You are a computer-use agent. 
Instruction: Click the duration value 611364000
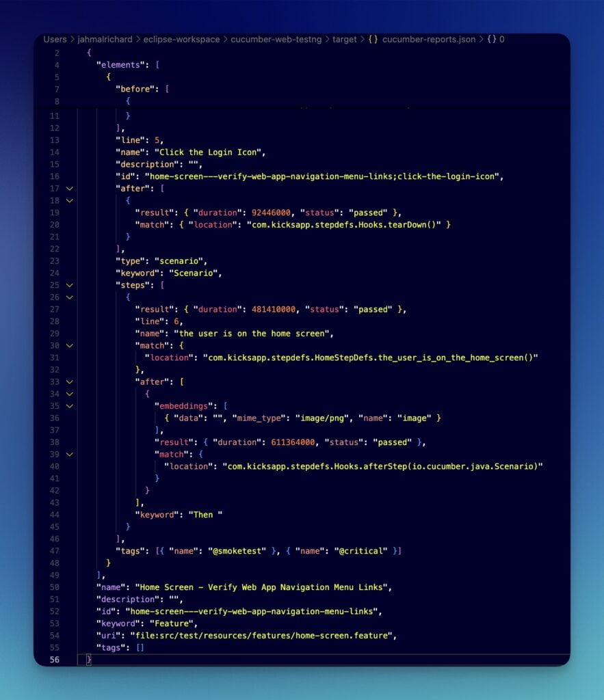[293, 442]
